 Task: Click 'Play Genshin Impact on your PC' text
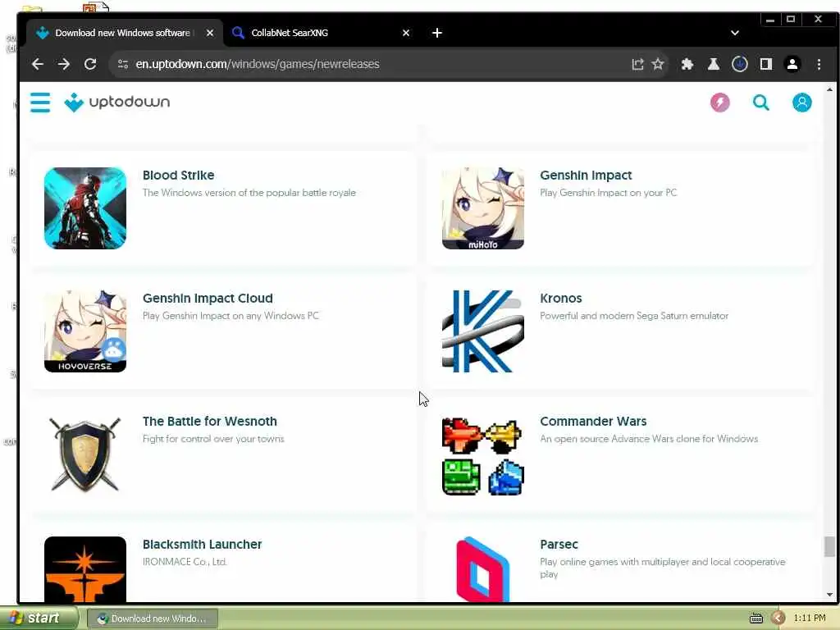609,193
